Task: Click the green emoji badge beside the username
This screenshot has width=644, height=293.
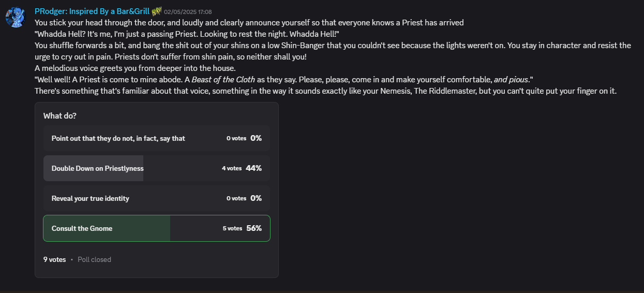Action: 157,11
